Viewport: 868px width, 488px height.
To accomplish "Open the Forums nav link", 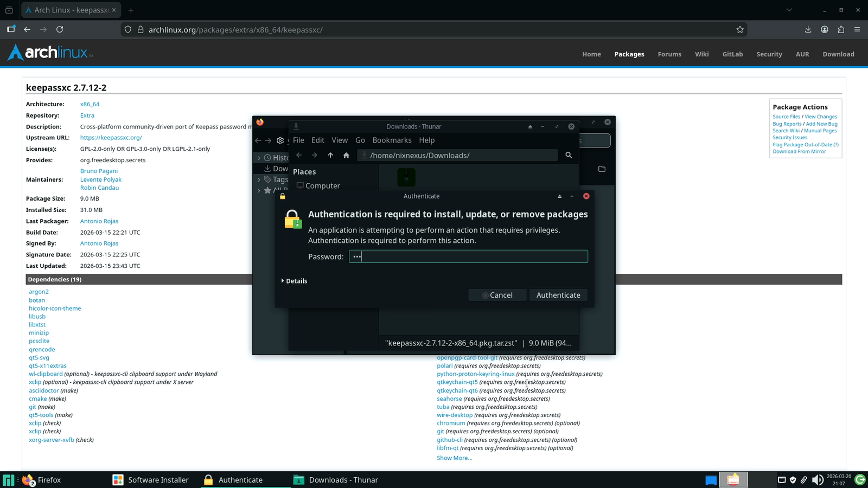I will (669, 54).
